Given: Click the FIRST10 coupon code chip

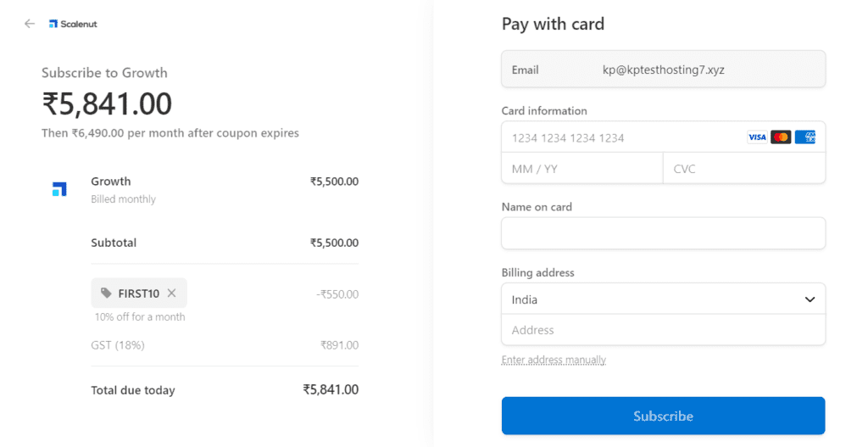Looking at the screenshot, I should [x=138, y=293].
